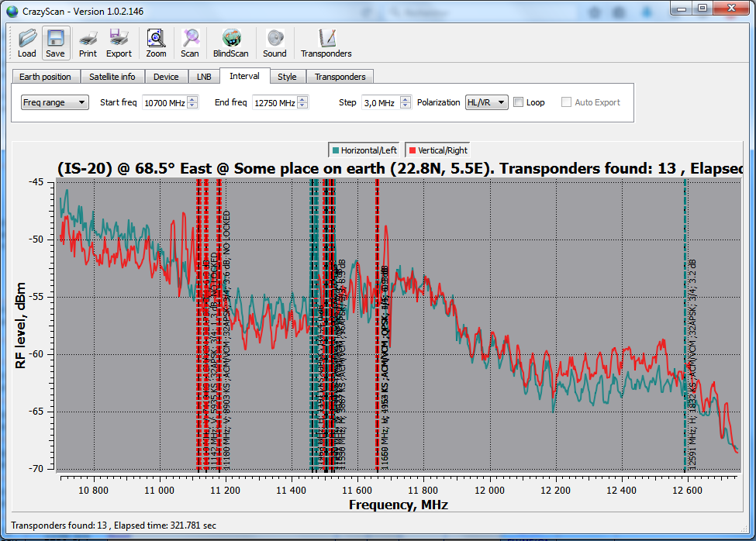Expand the Polarization HL/VR dropdown
756x541 pixels.
[x=486, y=102]
